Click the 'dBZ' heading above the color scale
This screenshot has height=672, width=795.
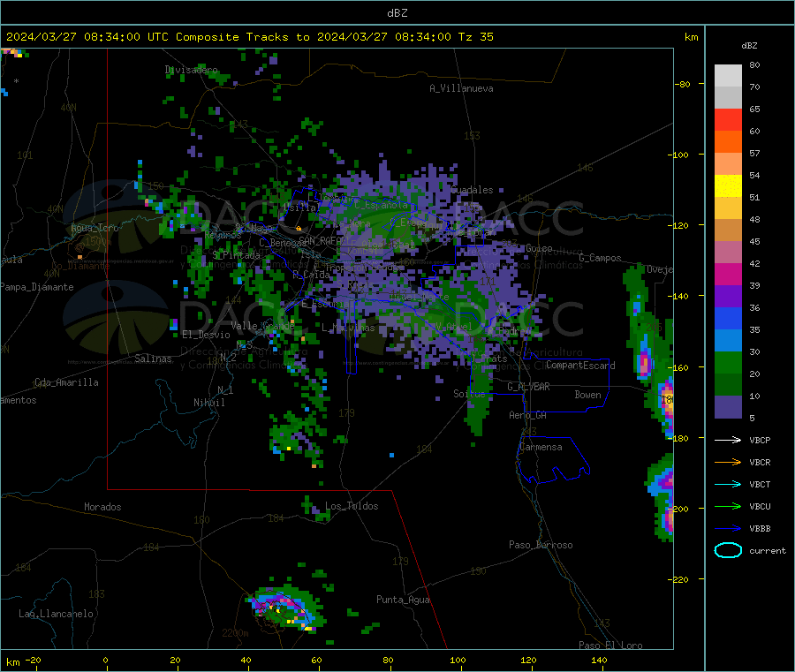[749, 46]
